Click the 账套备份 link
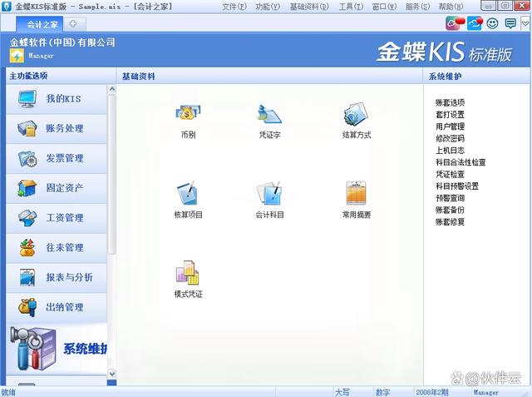This screenshot has height=397, width=532. [x=450, y=211]
